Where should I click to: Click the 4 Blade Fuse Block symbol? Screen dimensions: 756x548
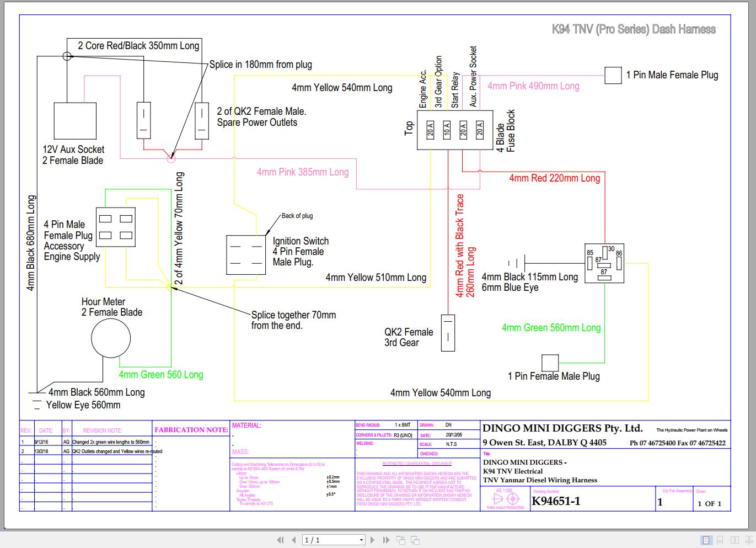[x=454, y=130]
